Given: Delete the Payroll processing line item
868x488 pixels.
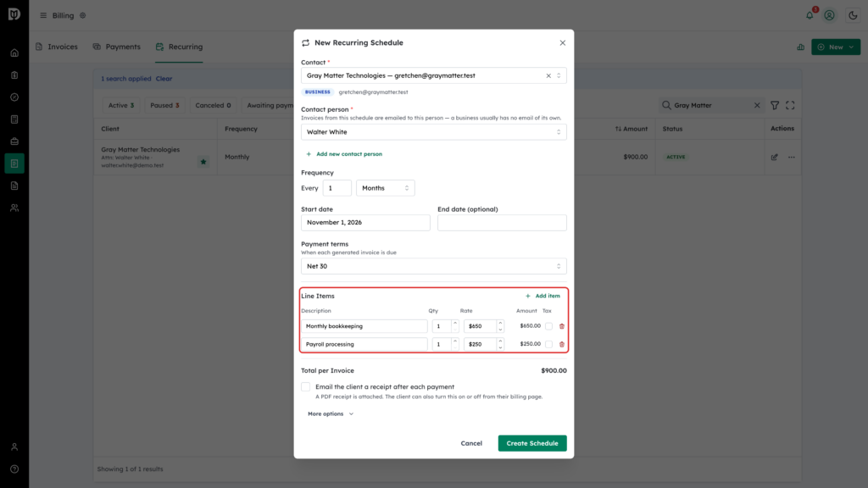Looking at the screenshot, I should [562, 344].
